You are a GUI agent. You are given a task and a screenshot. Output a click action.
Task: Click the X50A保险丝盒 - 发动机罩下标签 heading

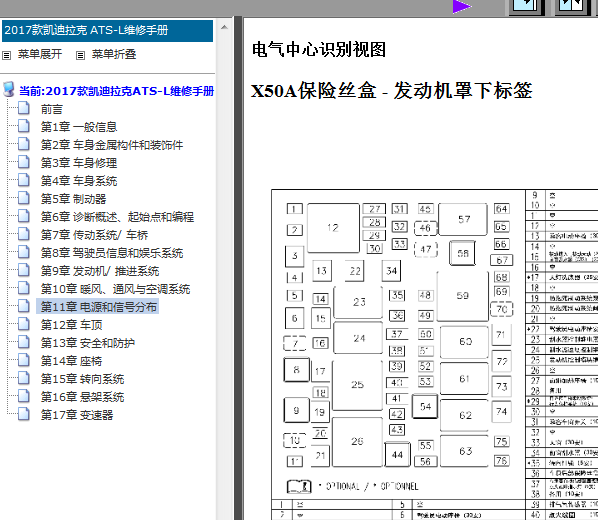coord(391,91)
